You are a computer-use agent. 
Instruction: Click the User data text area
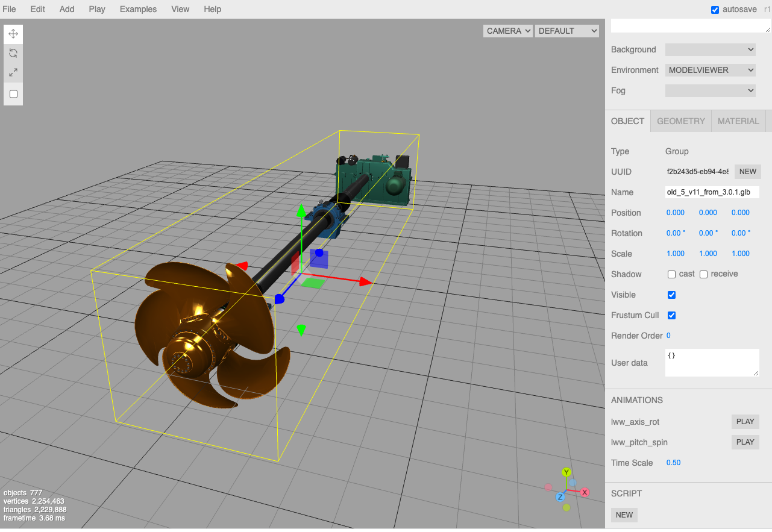[712, 363]
